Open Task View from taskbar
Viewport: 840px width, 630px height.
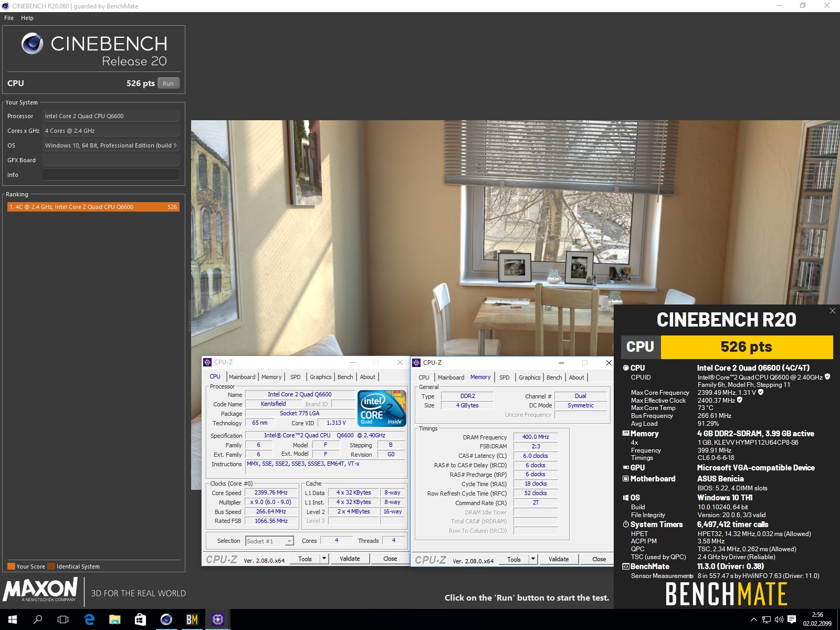(63, 619)
